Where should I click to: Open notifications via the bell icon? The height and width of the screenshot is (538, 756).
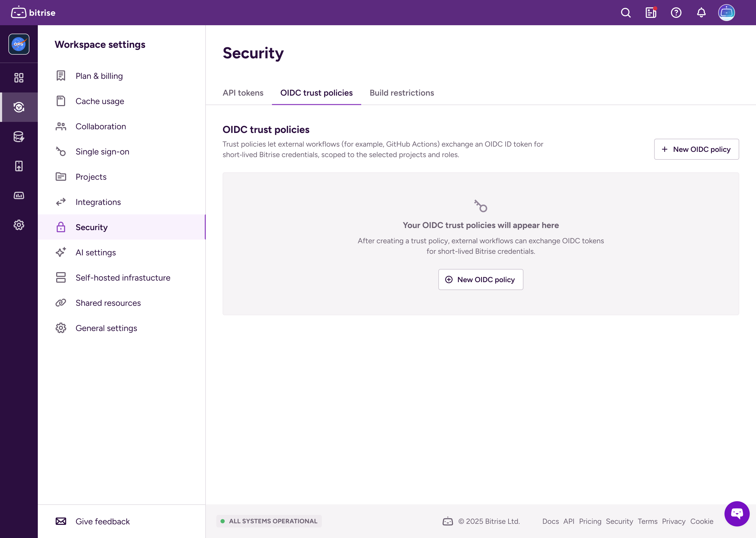click(701, 13)
